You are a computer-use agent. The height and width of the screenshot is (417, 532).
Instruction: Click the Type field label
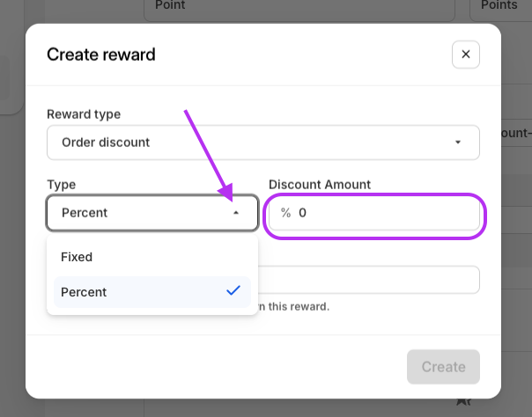point(62,185)
